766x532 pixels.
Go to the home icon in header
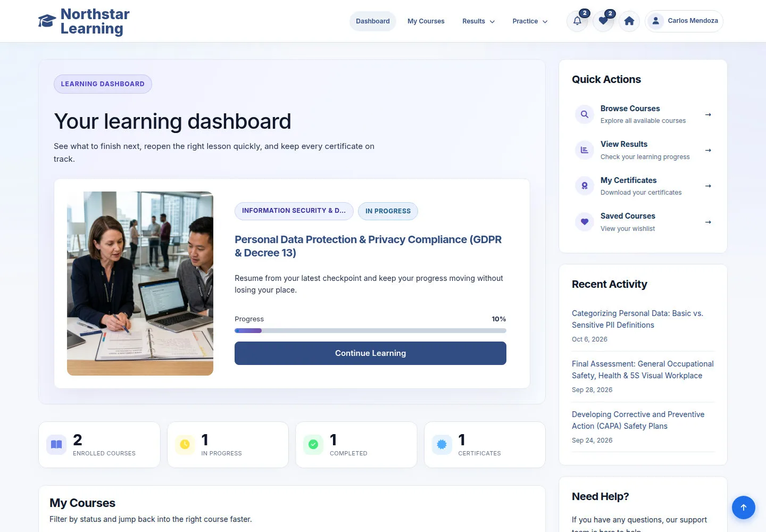click(629, 21)
